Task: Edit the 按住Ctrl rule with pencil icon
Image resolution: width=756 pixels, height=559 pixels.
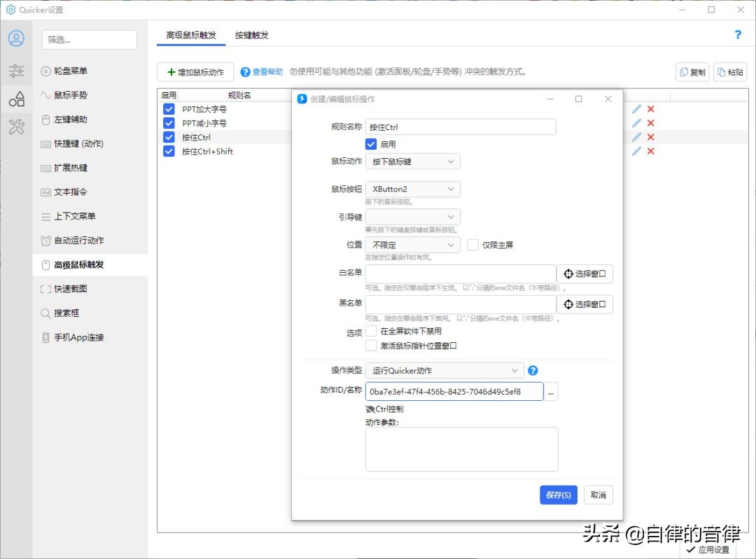Action: pos(636,137)
